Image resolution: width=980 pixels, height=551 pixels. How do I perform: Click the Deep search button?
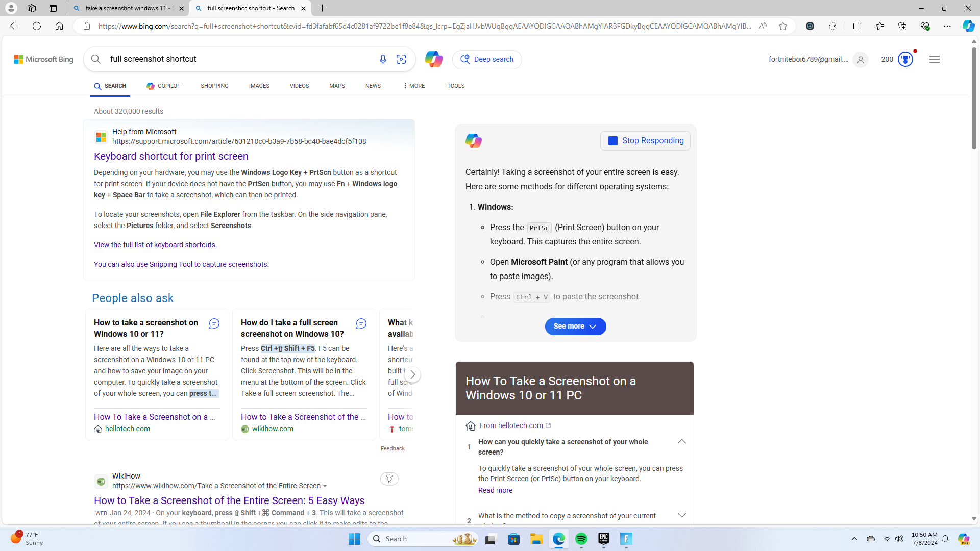click(x=487, y=59)
